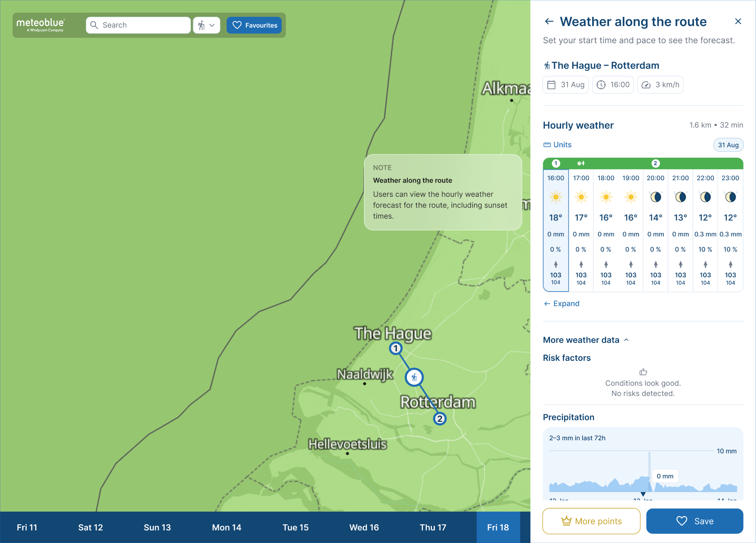Collapse More weather data section
Screen dimensions: 756x543
click(586, 340)
